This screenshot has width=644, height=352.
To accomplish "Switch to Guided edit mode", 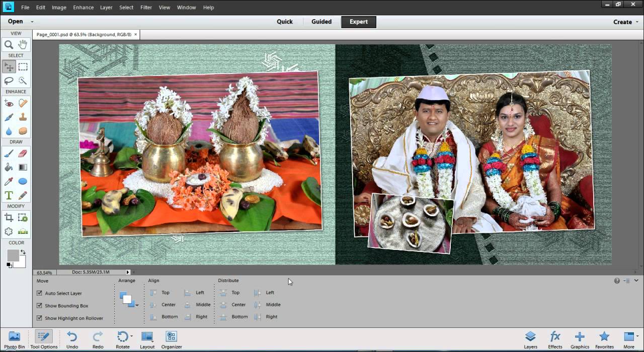I will tap(321, 22).
